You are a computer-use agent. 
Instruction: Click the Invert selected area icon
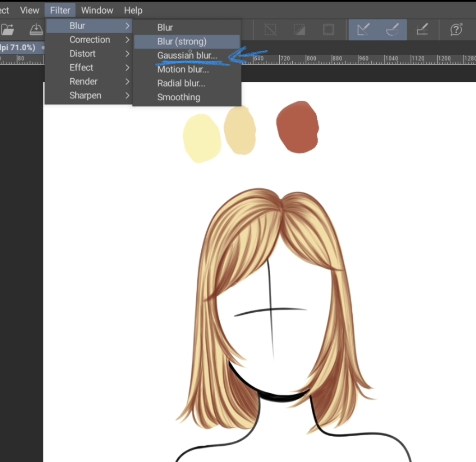coord(299,30)
